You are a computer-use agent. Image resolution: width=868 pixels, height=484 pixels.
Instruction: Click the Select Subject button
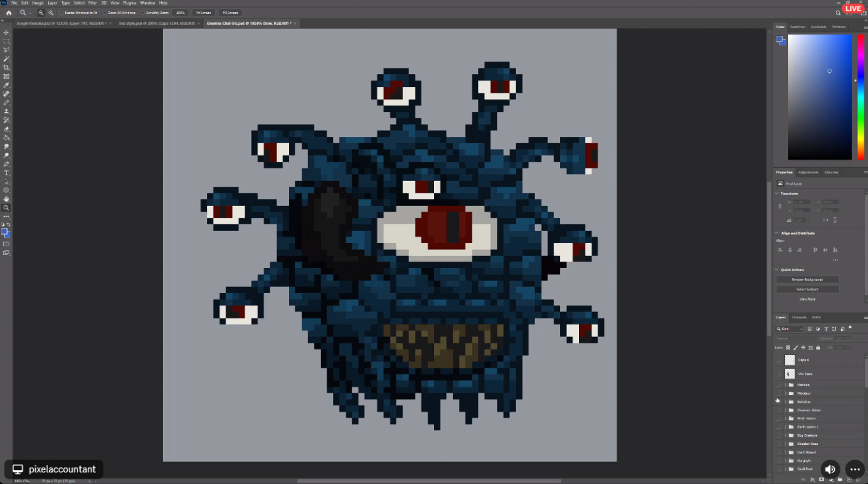[x=807, y=289]
